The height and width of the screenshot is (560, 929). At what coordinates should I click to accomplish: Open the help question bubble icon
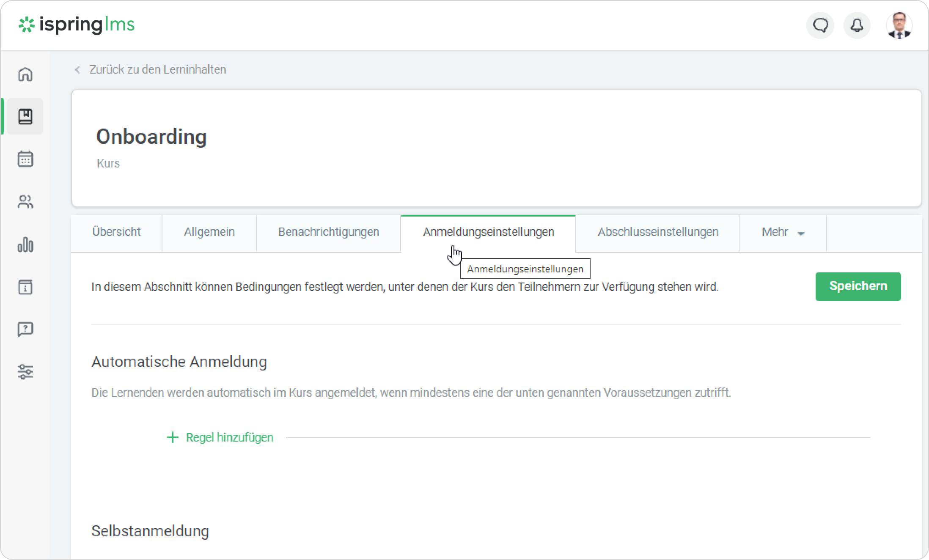[25, 329]
